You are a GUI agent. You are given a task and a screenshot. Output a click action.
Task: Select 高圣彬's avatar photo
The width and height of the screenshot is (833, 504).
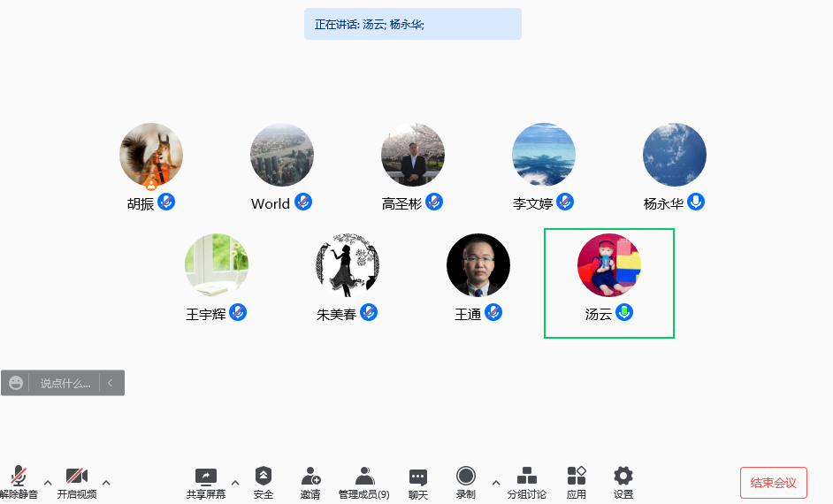[413, 155]
